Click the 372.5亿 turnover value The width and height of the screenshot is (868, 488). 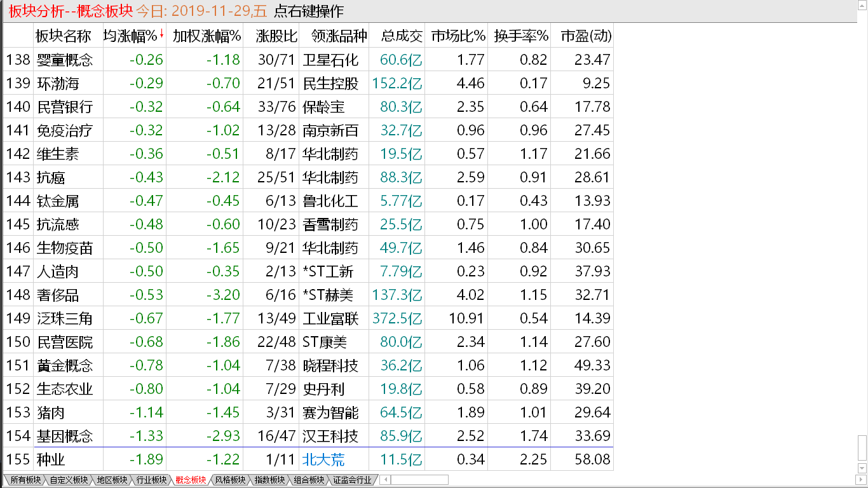pyautogui.click(x=397, y=318)
